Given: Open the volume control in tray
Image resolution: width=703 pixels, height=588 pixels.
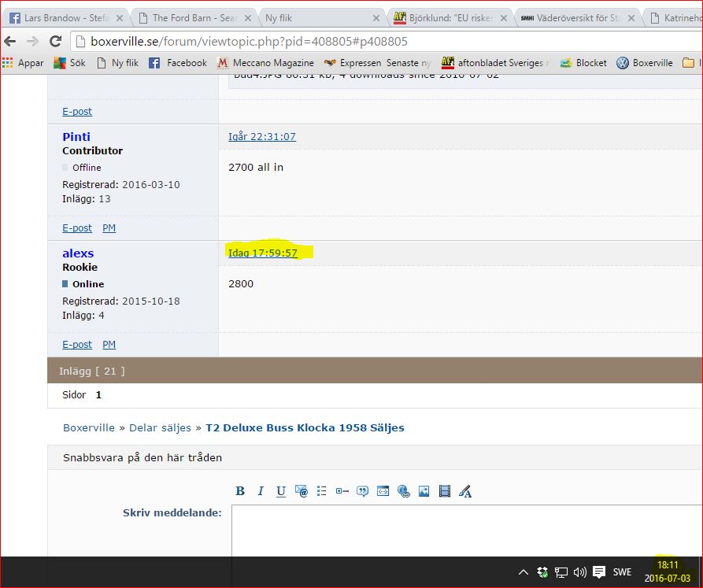Looking at the screenshot, I should (580, 572).
